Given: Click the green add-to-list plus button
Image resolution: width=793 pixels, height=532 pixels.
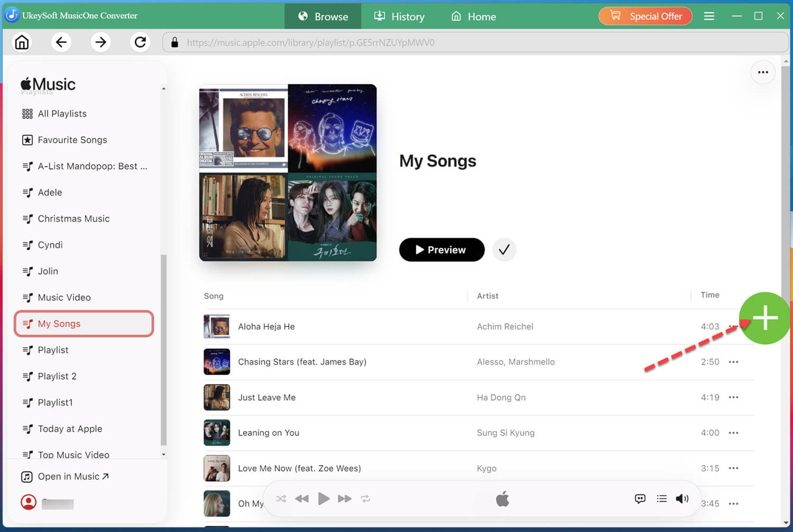Looking at the screenshot, I should 764,318.
